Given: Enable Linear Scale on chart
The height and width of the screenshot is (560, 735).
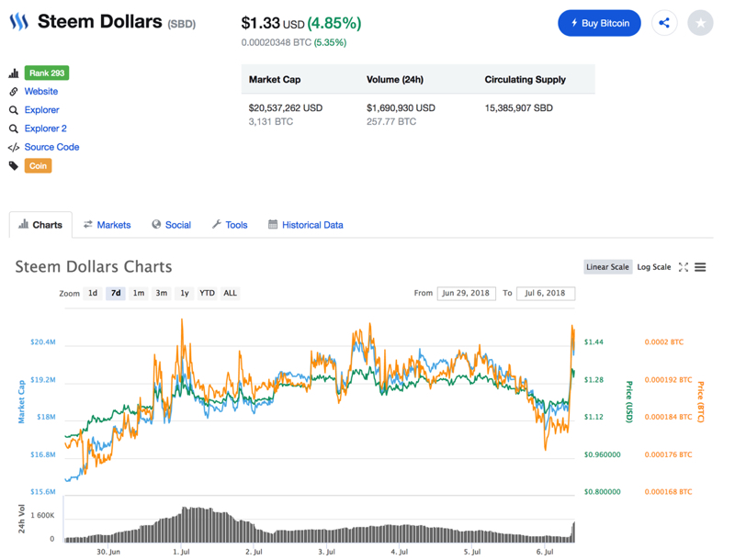Looking at the screenshot, I should click(607, 267).
